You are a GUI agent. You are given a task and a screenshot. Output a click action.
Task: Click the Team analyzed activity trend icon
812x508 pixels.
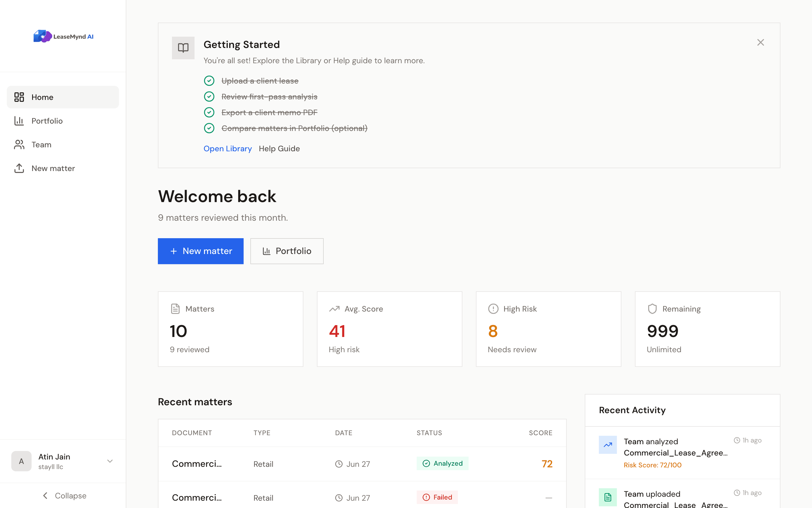coord(608,445)
